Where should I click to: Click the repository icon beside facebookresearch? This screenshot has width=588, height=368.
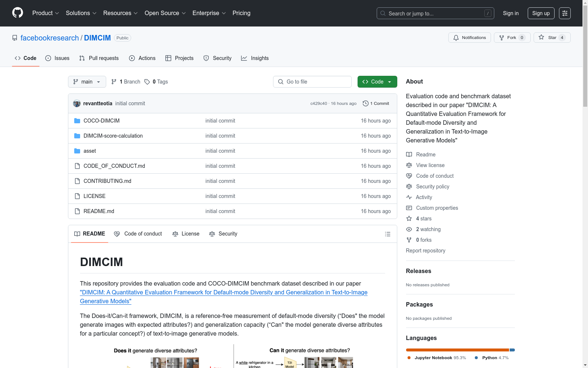[x=15, y=38]
